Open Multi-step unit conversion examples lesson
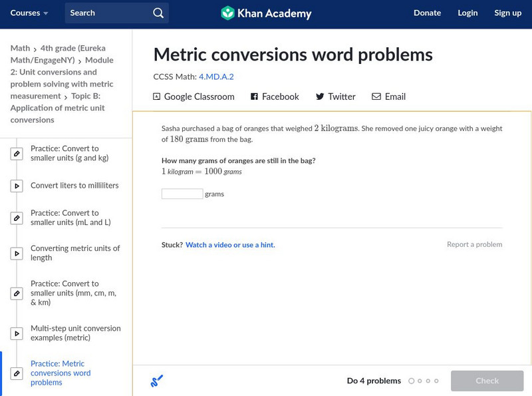Image resolution: width=532 pixels, height=396 pixels. pos(75,333)
